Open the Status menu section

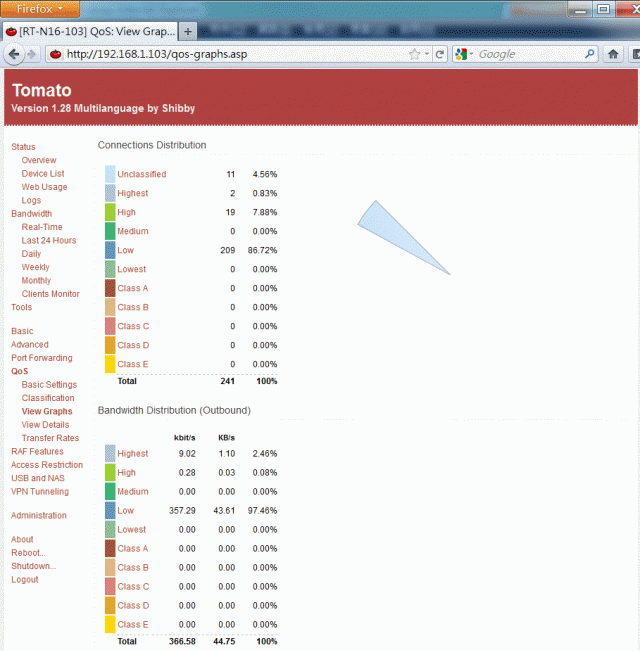(23, 147)
